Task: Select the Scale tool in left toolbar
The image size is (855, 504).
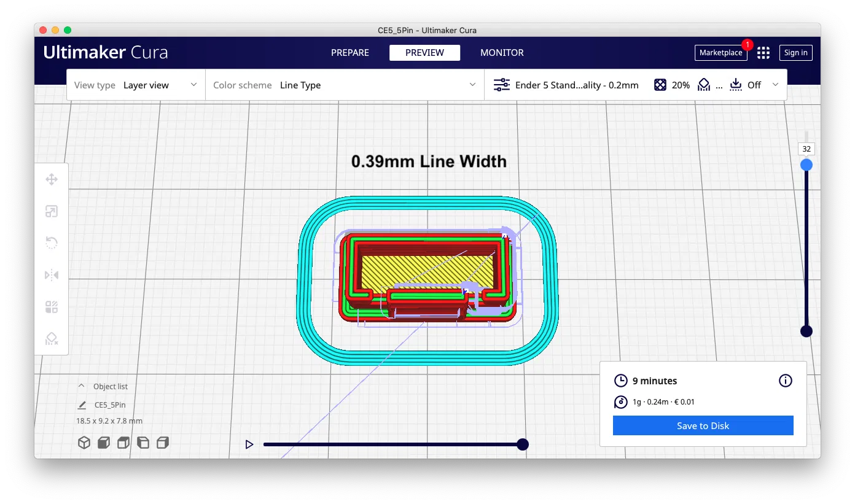Action: coord(52,212)
